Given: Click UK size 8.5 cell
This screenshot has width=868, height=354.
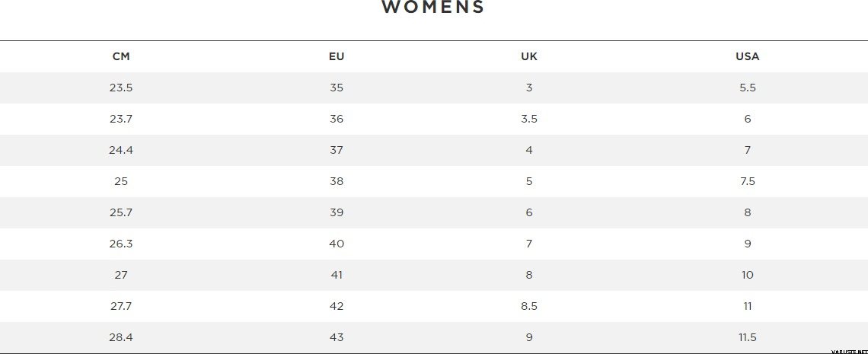Looking at the screenshot, I should [529, 306].
